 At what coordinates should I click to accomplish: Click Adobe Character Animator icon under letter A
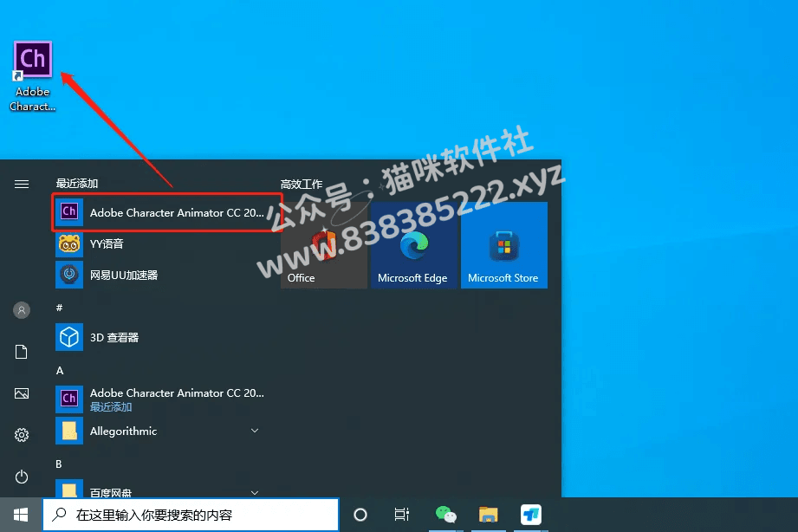(x=69, y=399)
